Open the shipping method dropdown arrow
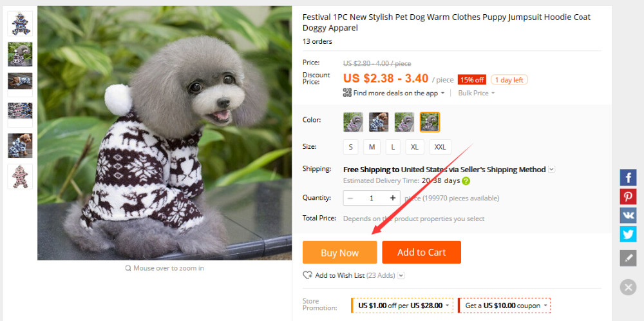The height and width of the screenshot is (321, 644). point(551,170)
